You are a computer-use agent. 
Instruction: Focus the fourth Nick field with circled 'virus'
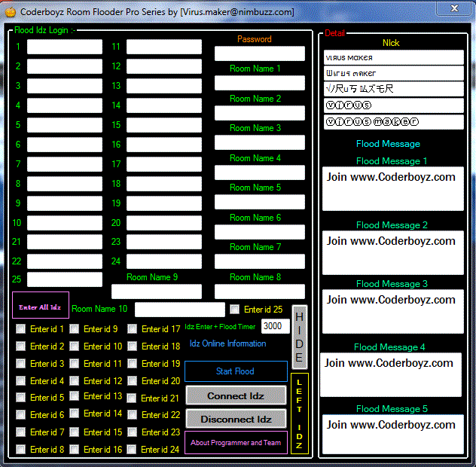pyautogui.click(x=394, y=105)
